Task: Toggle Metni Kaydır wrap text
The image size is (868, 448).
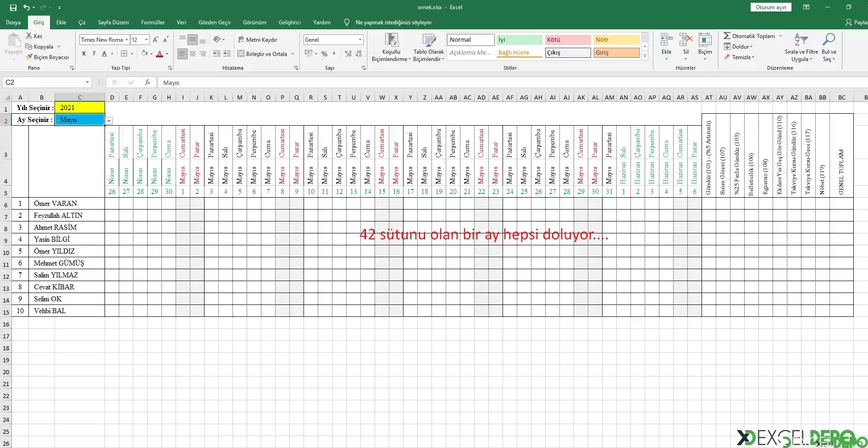Action: [258, 39]
